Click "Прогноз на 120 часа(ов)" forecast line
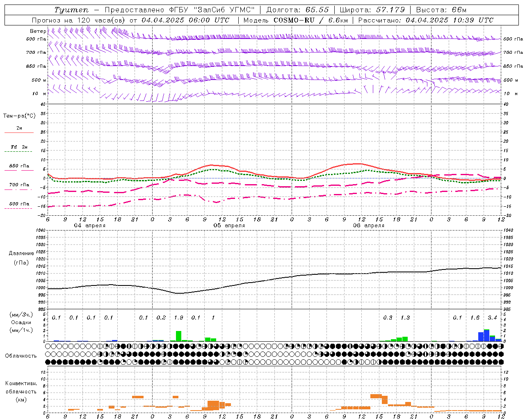Screen dimensions: 525x420 (x=79, y=20)
